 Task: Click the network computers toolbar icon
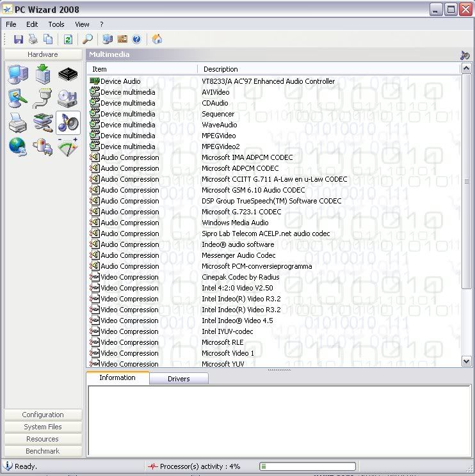(x=108, y=39)
